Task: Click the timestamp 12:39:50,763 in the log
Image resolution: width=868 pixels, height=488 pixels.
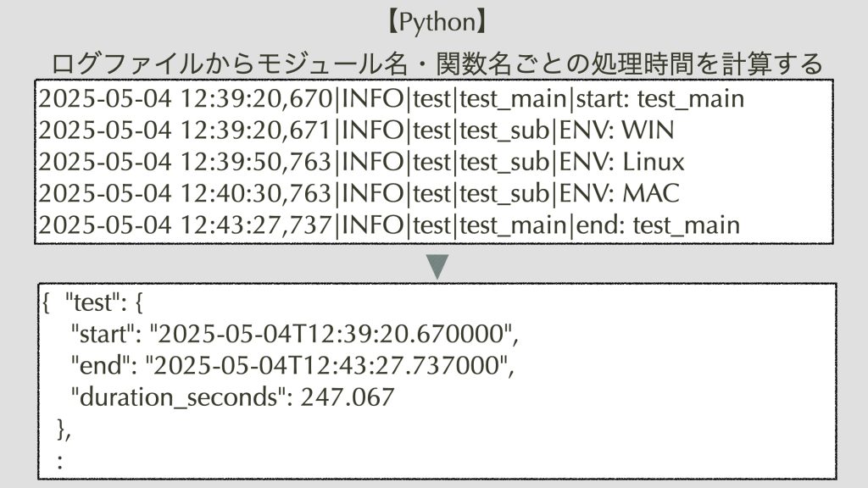Action: pos(256,162)
